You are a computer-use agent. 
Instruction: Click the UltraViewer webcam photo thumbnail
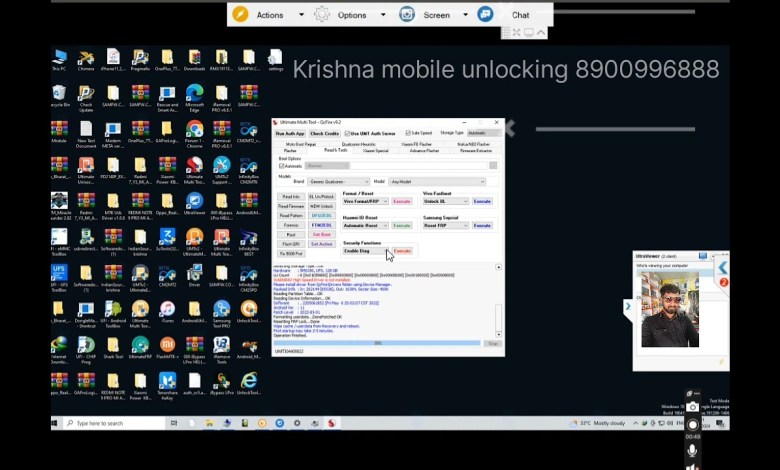pos(670,309)
